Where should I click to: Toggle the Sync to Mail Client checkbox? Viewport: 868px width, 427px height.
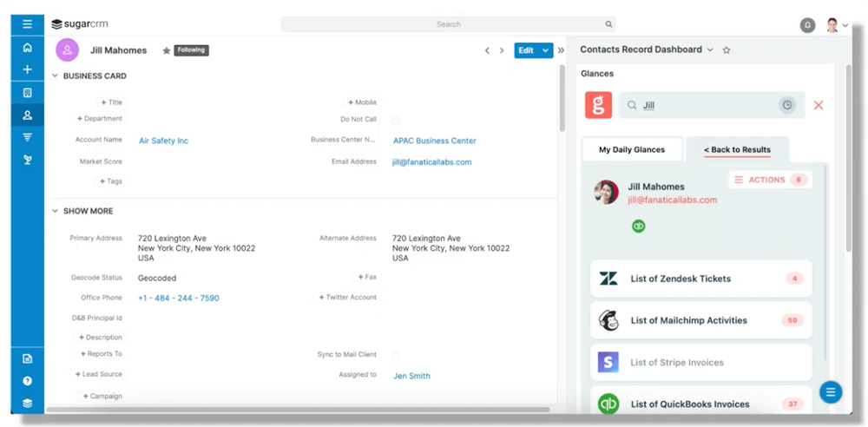[x=396, y=355]
